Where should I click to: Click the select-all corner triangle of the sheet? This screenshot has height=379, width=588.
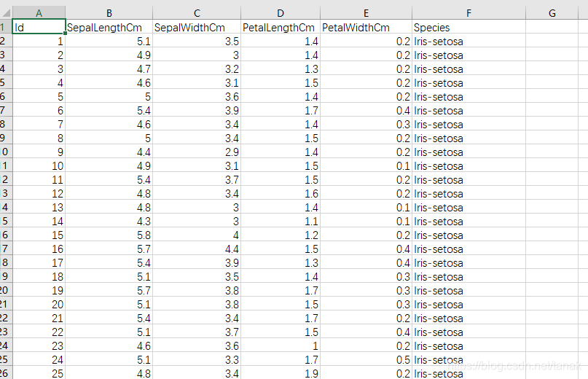point(6,13)
